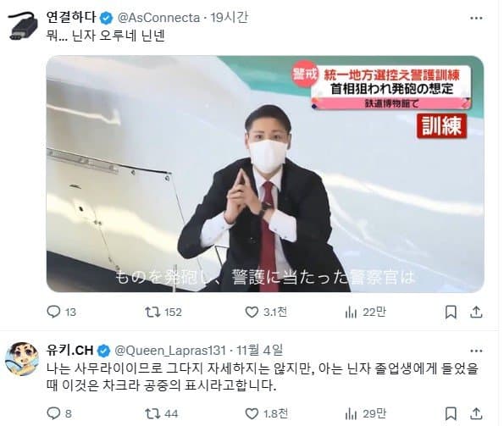
Task: Visit the @AsConnecta handle link
Action: point(158,18)
